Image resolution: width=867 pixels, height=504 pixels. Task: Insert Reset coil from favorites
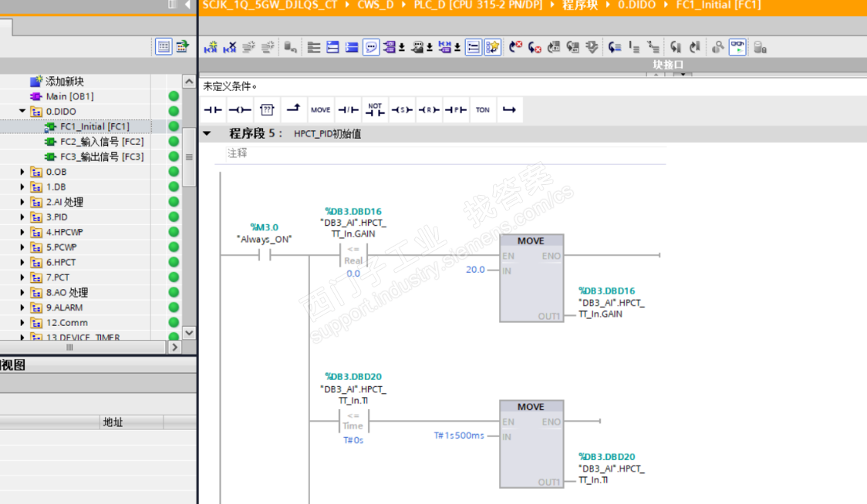tap(429, 110)
